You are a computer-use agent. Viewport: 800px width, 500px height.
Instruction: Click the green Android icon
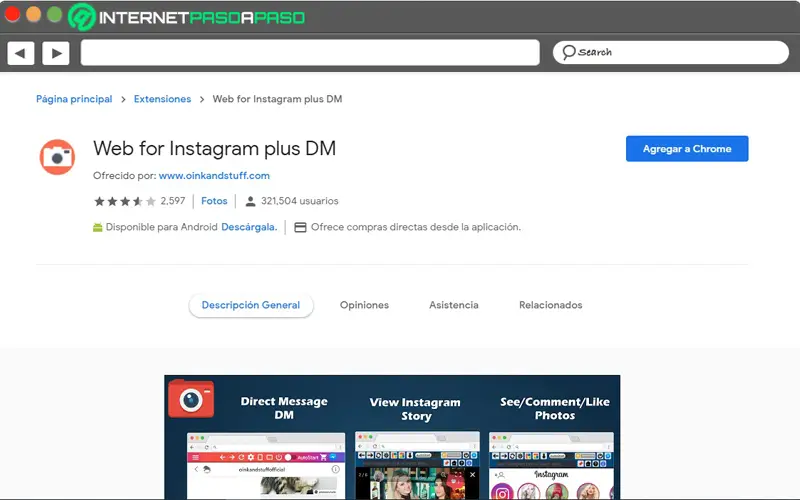pyautogui.click(x=97, y=227)
